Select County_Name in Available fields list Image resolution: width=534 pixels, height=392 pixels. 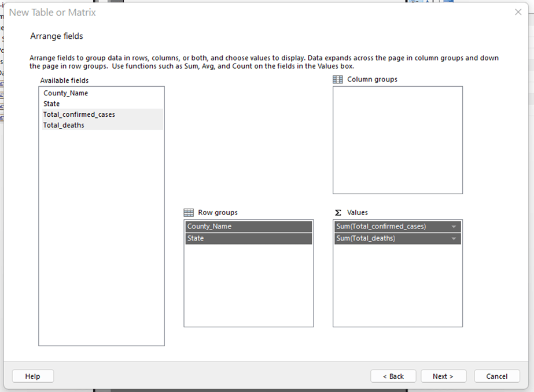point(101,93)
